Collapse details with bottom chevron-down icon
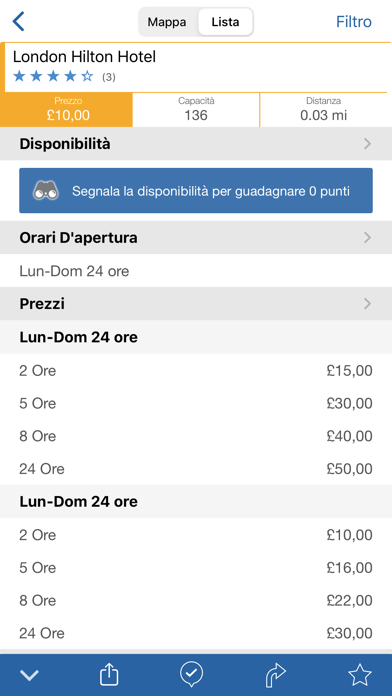392x696 pixels. [x=29, y=676]
